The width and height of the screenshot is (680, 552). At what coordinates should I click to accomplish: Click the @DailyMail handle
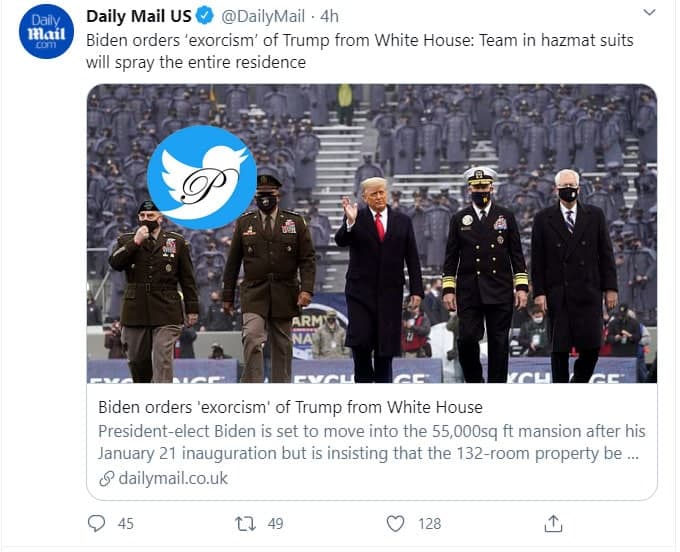coord(263,16)
